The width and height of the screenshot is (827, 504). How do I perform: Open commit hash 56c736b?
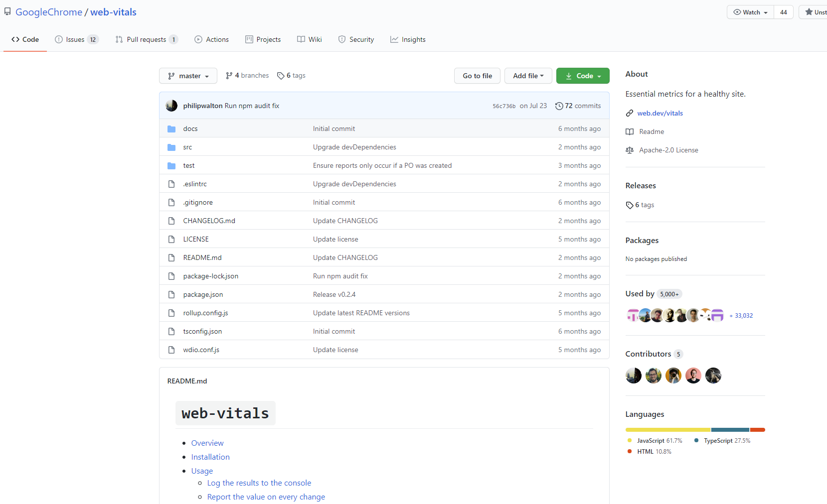[504, 106]
